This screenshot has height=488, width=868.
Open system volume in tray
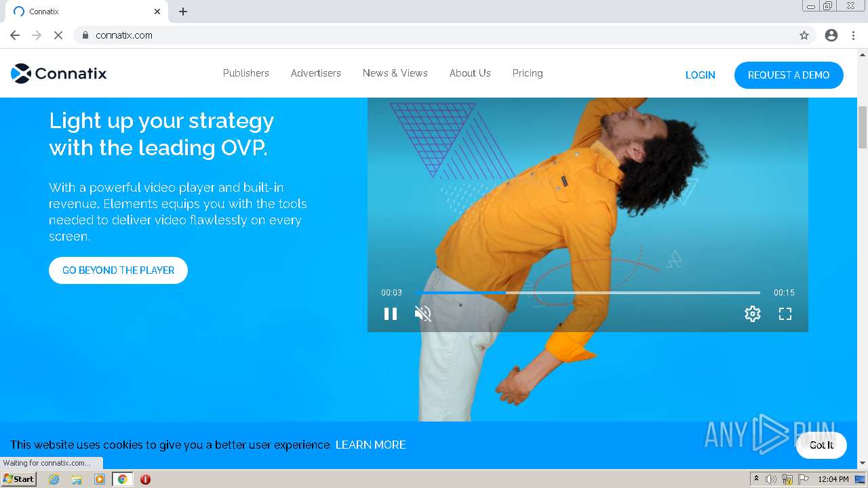(x=771, y=479)
